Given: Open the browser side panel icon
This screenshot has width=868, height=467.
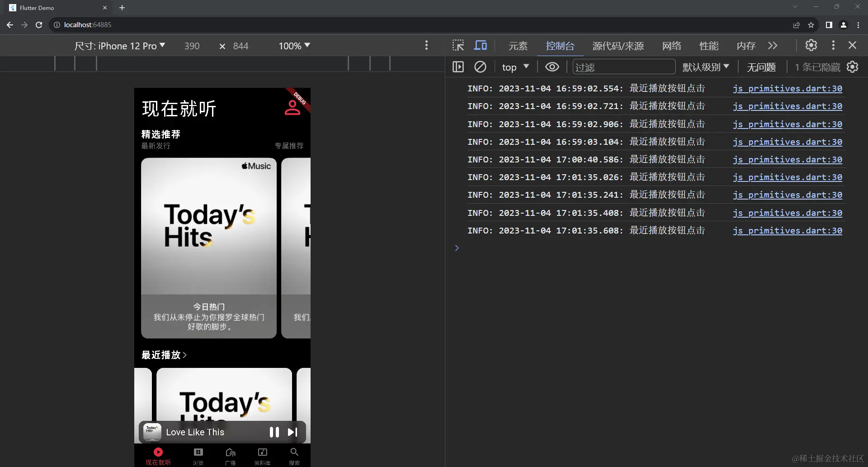Looking at the screenshot, I should pos(829,25).
